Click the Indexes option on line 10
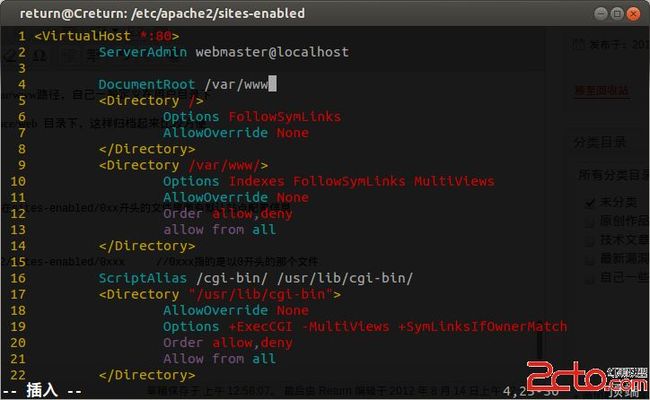Screen dimensions: 650x400 click(x=256, y=181)
